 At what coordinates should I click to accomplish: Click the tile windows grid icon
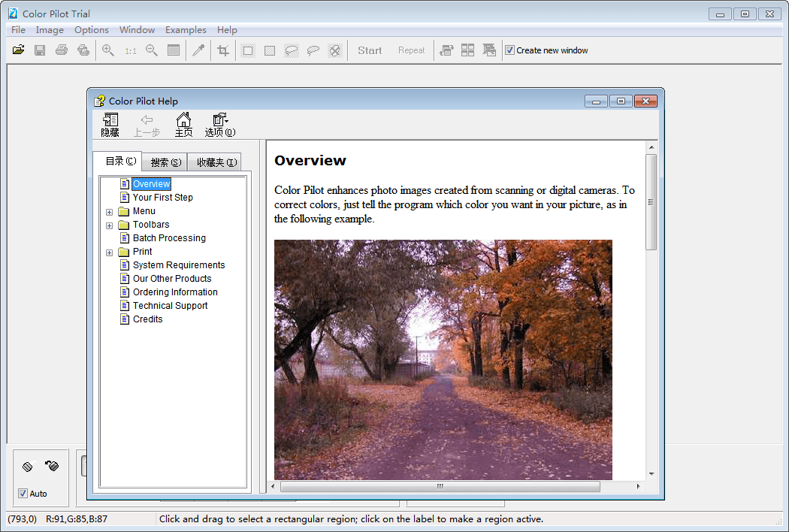tap(468, 50)
